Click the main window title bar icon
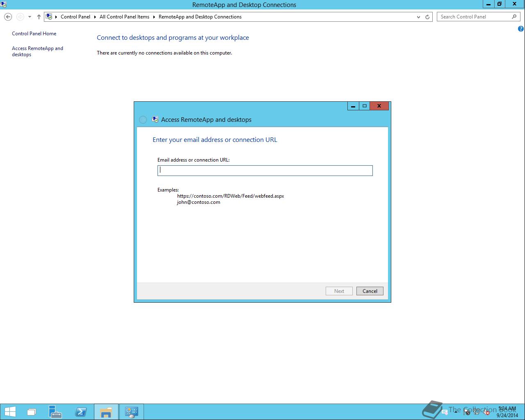The width and height of the screenshot is (525, 420). coord(3,5)
